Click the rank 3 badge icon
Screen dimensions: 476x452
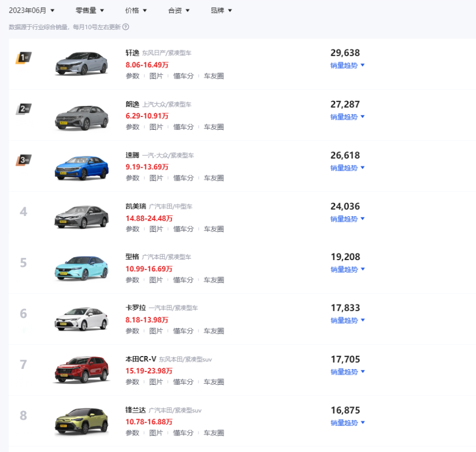pyautogui.click(x=23, y=160)
